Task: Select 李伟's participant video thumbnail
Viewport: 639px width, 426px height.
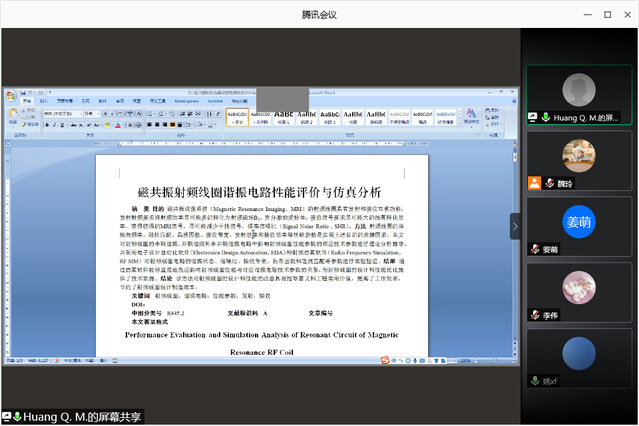Action: (x=579, y=287)
